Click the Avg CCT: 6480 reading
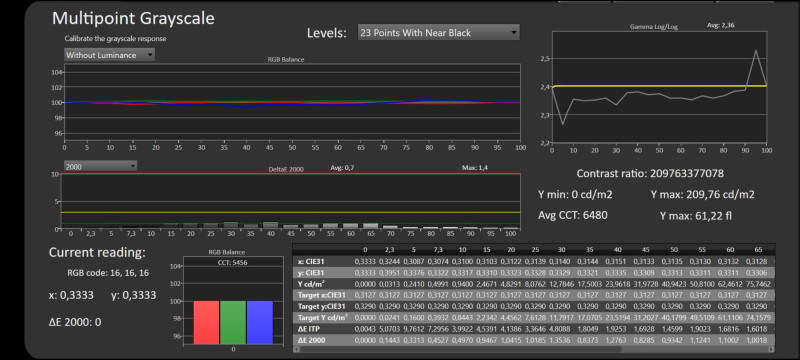The height and width of the screenshot is (360, 800). (572, 215)
